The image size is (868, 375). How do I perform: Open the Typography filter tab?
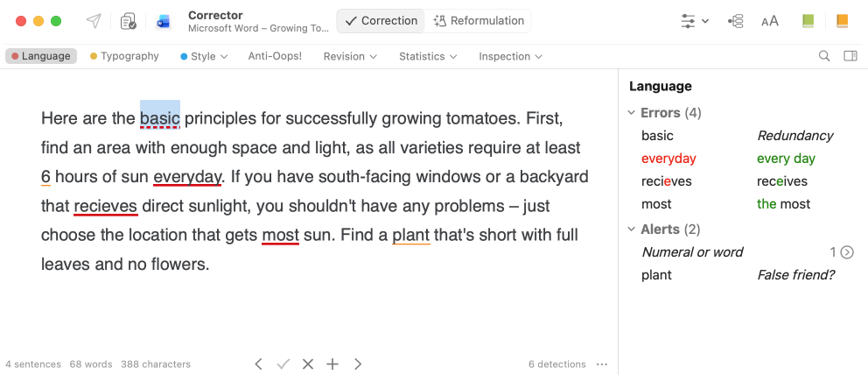pos(124,56)
